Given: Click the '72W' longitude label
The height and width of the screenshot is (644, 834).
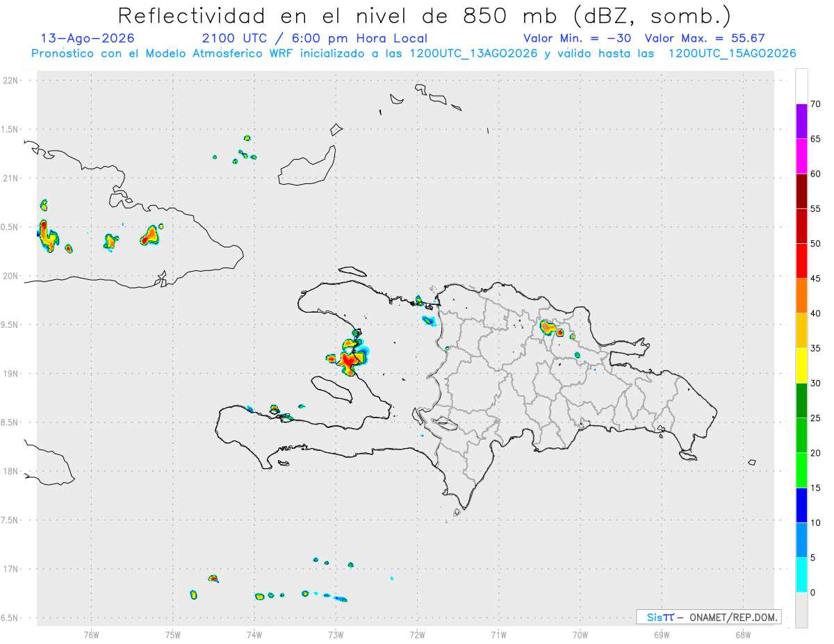Looking at the screenshot, I should pos(417,634).
